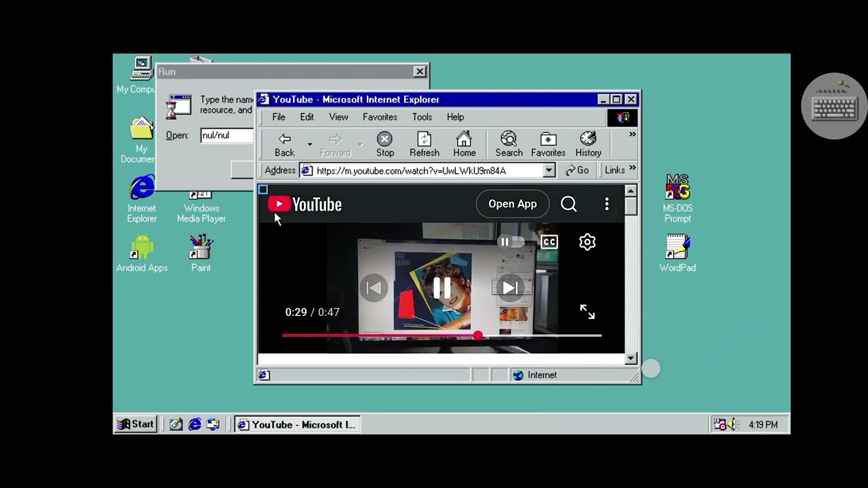Image resolution: width=868 pixels, height=488 pixels.
Task: Open the File menu
Action: click(x=279, y=117)
